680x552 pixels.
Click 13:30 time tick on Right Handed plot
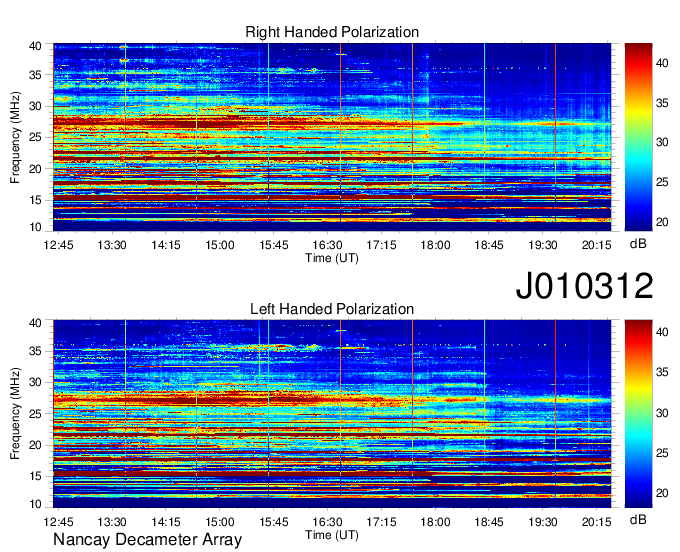coord(112,245)
